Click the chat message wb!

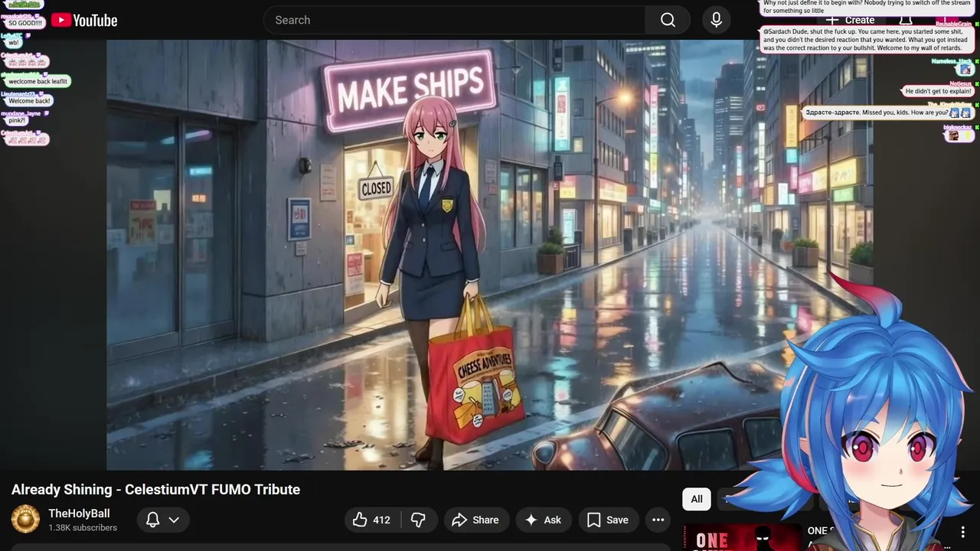click(x=14, y=43)
